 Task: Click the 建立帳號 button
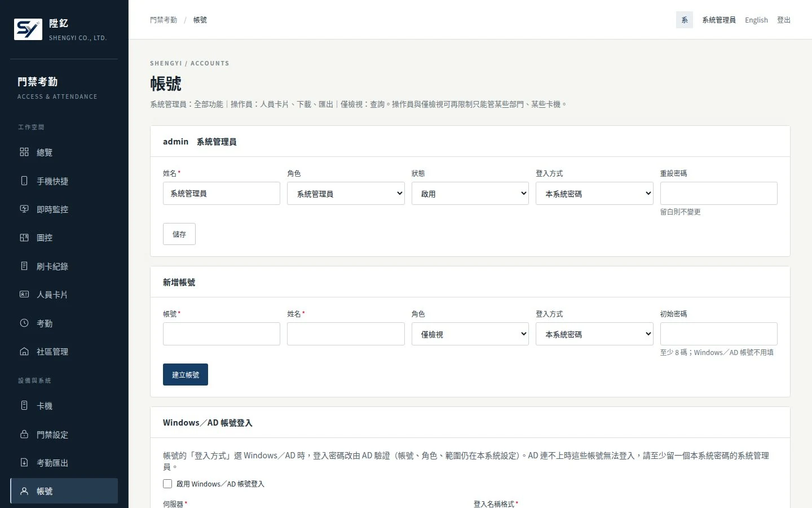[x=186, y=374]
